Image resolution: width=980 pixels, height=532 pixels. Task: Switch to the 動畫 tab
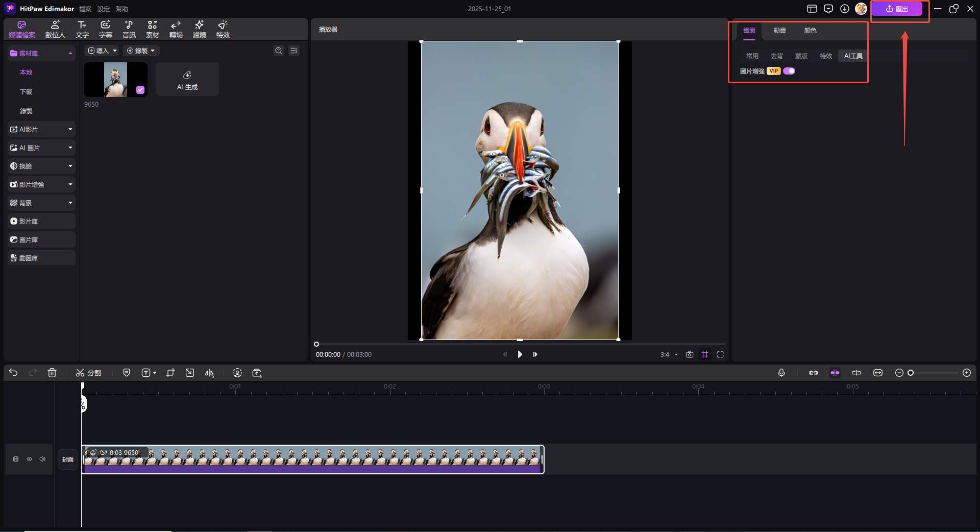[x=779, y=31]
